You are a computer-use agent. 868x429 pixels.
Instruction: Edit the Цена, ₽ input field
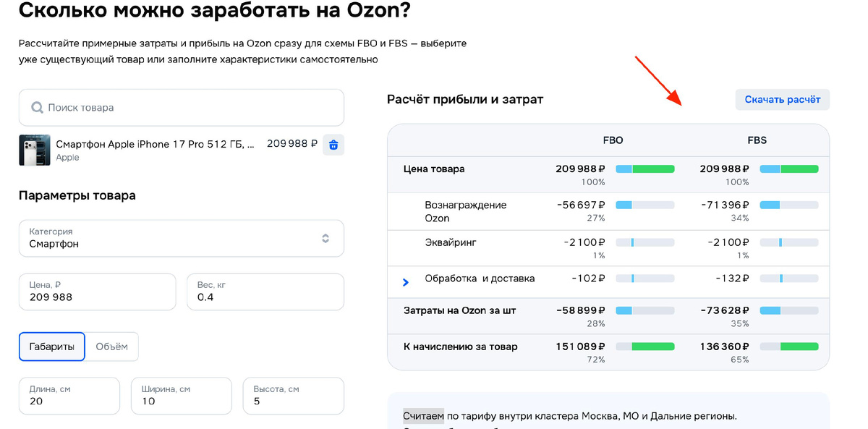click(98, 292)
